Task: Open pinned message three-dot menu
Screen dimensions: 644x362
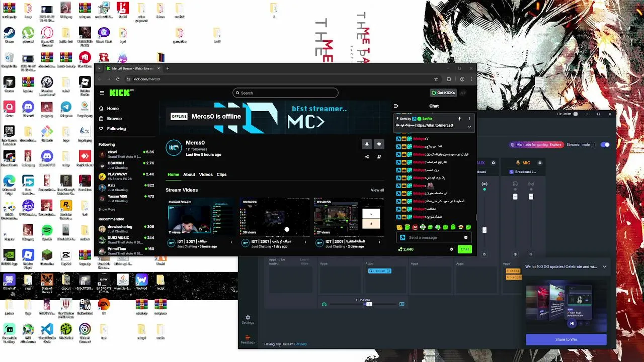Action: 469,119
